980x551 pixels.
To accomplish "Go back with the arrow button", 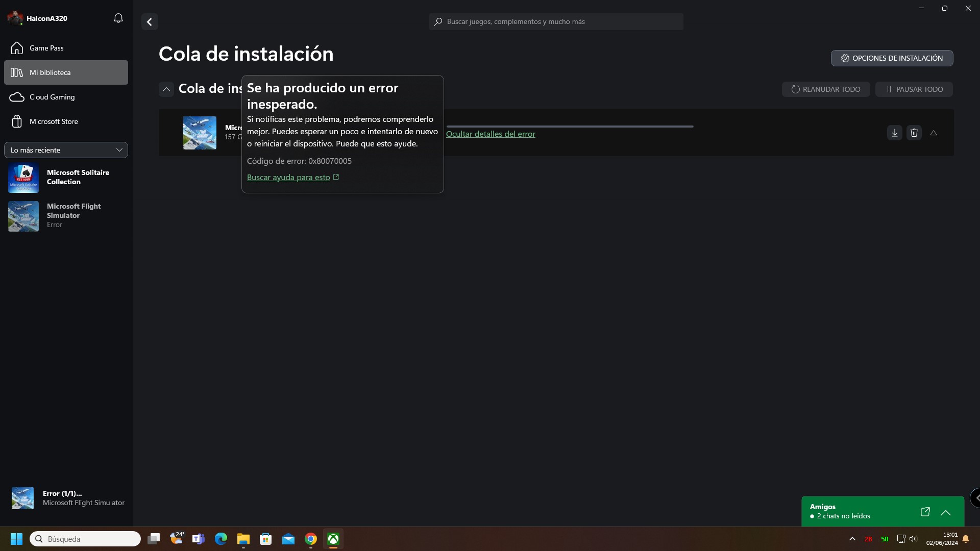I will coord(150,22).
